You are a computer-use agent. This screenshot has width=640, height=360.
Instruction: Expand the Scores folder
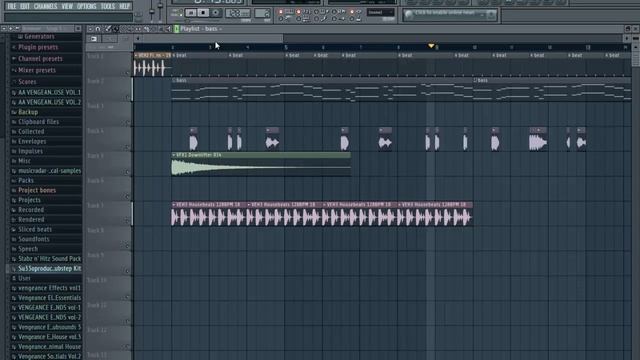click(x=27, y=82)
